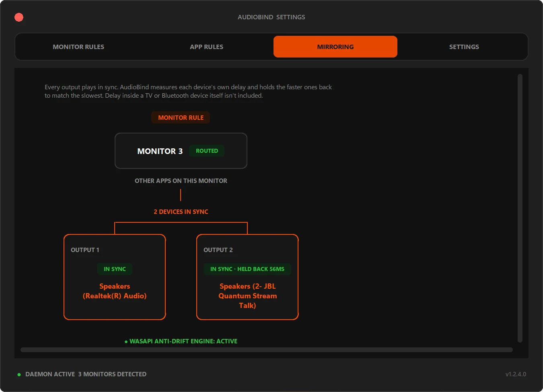
Task: Click the sync description paragraph text
Action: [188, 91]
